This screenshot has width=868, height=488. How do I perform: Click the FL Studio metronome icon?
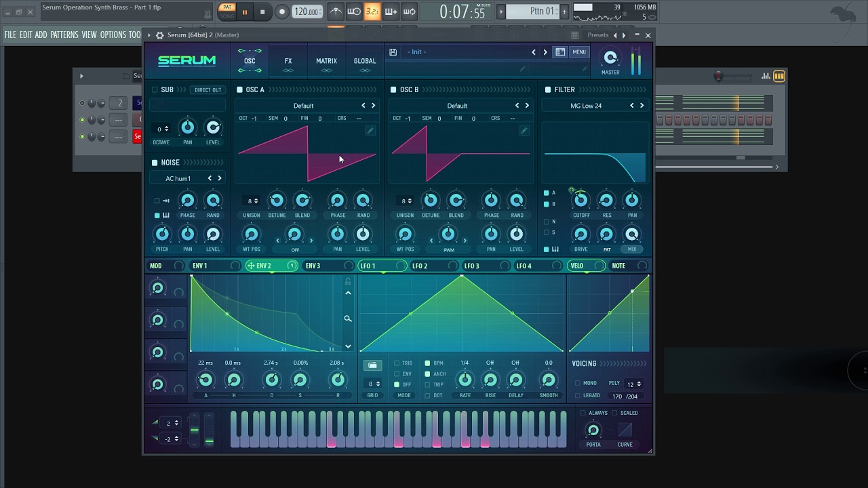pos(336,12)
